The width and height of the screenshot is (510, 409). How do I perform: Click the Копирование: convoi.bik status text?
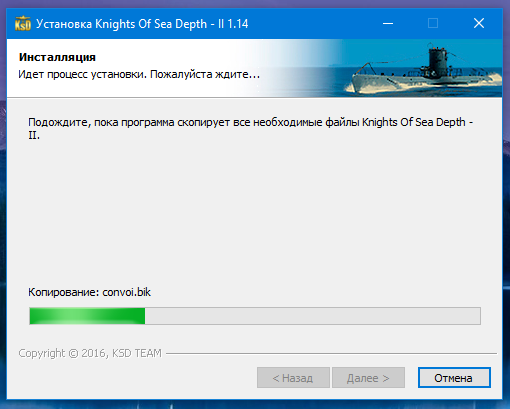click(x=89, y=292)
